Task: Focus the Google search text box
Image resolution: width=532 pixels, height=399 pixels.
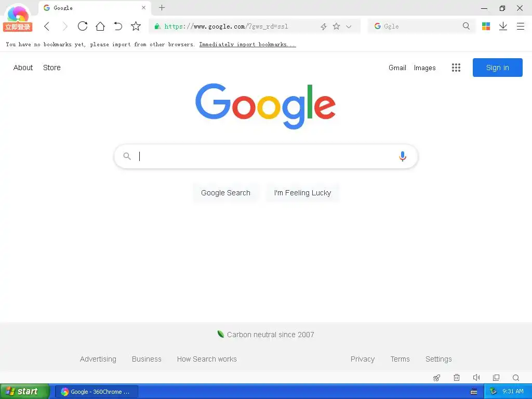Action: coord(265,156)
